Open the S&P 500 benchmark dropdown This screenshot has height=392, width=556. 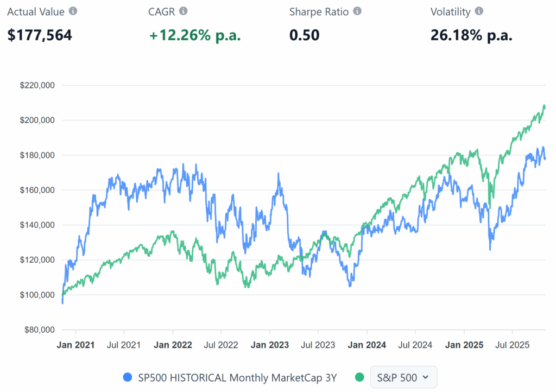403,377
